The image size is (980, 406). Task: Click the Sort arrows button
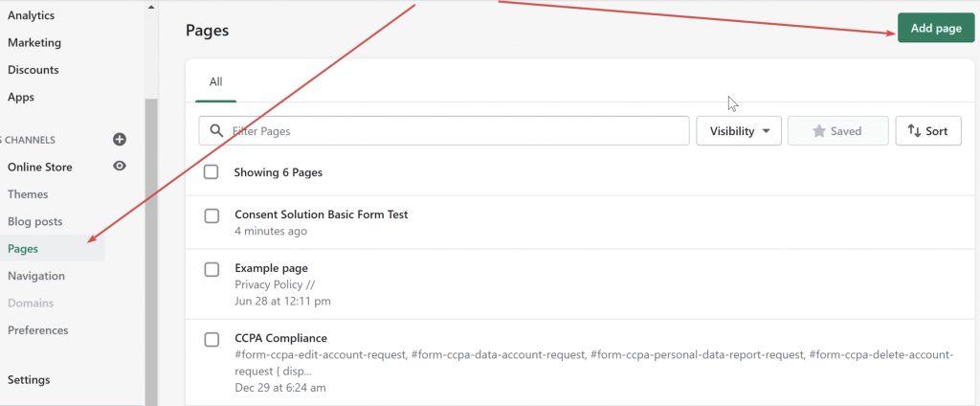927,131
